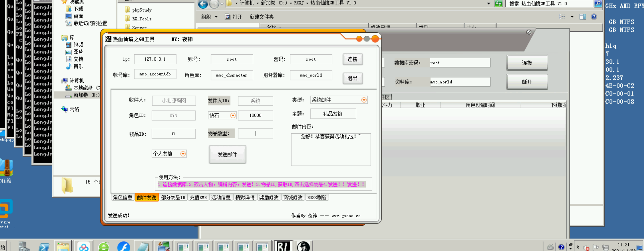The height and width of the screenshot is (251, 644).
Task: Open 视频 library in Explorer sidebar
Action: click(75, 45)
